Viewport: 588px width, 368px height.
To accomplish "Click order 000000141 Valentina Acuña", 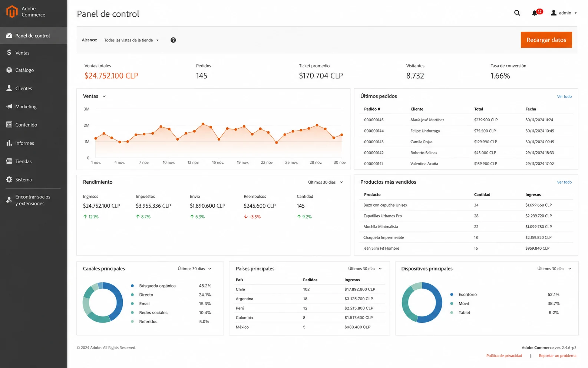I will click(x=466, y=164).
